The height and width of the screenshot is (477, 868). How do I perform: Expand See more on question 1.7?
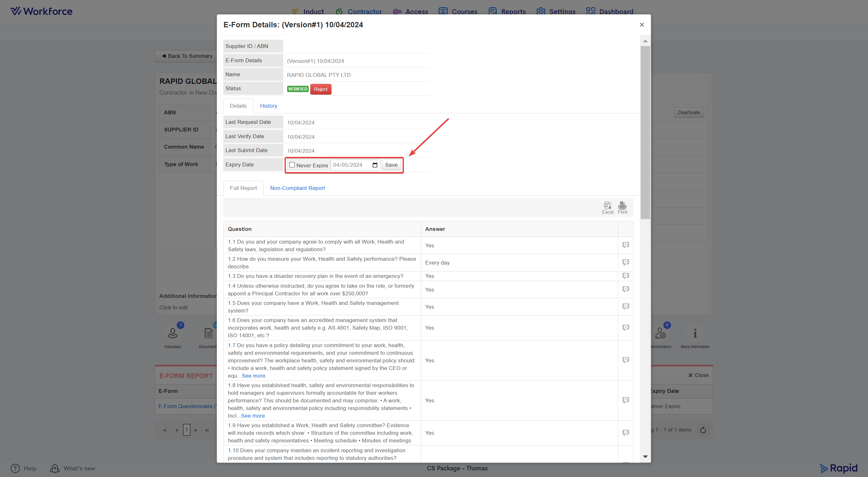253,376
